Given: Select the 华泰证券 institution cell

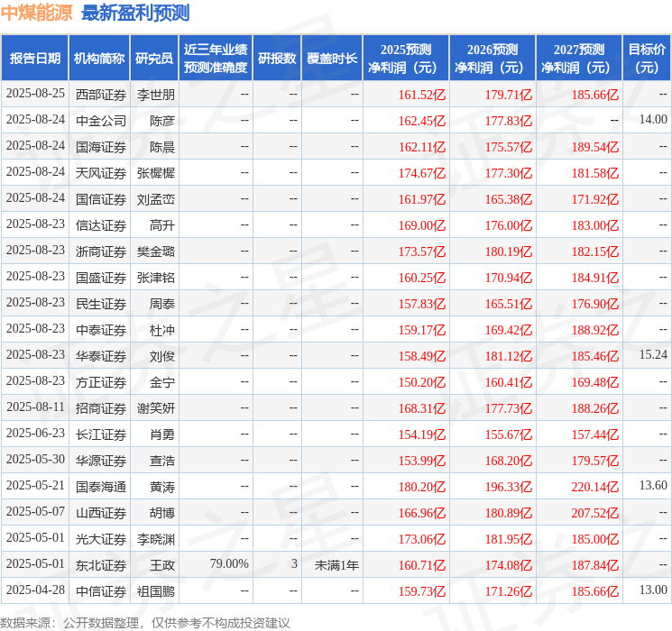Looking at the screenshot, I should [101, 356].
